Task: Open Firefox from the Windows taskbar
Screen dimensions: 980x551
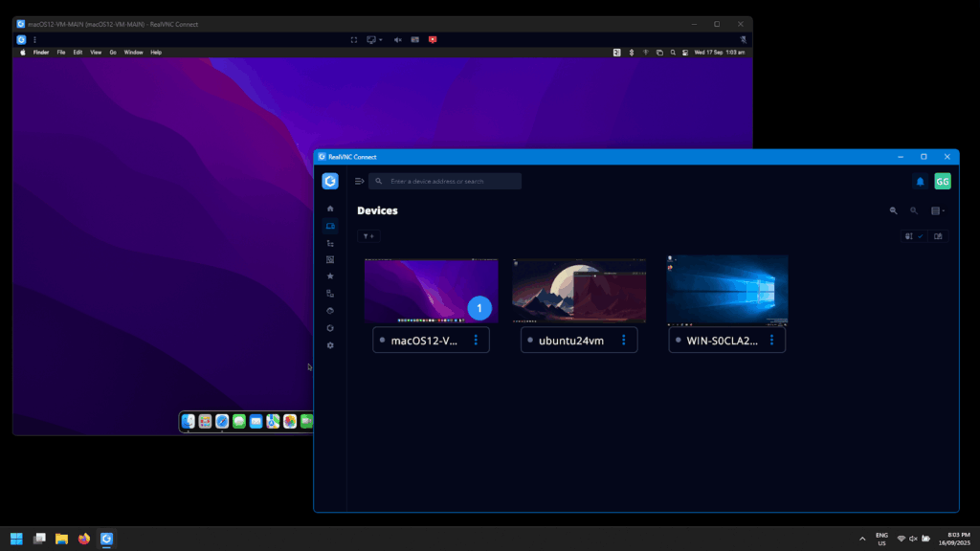Action: [x=84, y=539]
